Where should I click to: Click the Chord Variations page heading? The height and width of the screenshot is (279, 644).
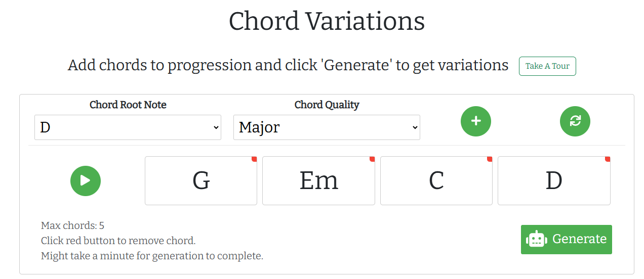point(327,21)
